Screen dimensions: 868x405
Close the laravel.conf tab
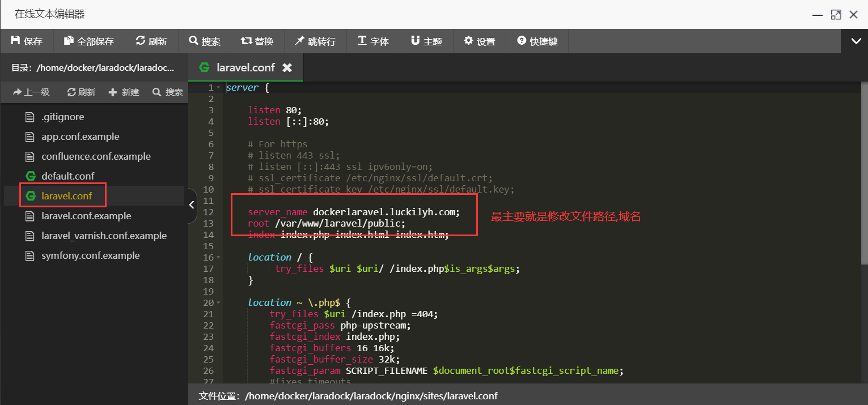[287, 68]
